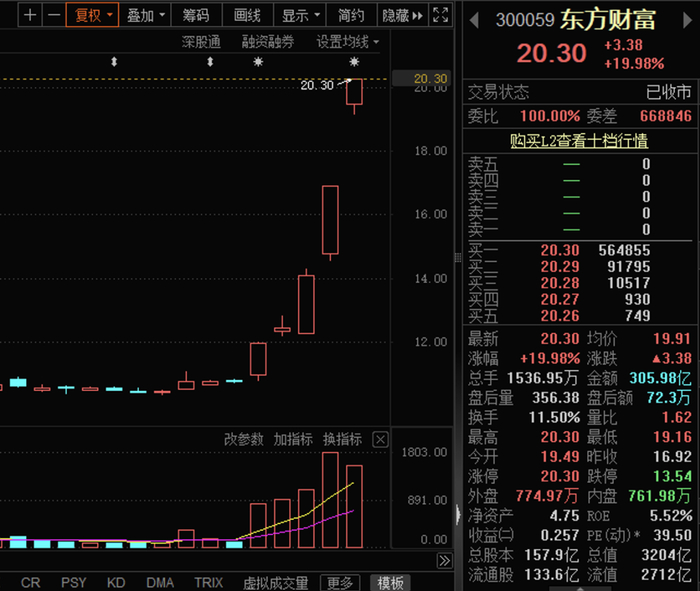The height and width of the screenshot is (591, 700).
Task: Click the 20.30 price axis label
Action: pyautogui.click(x=430, y=79)
